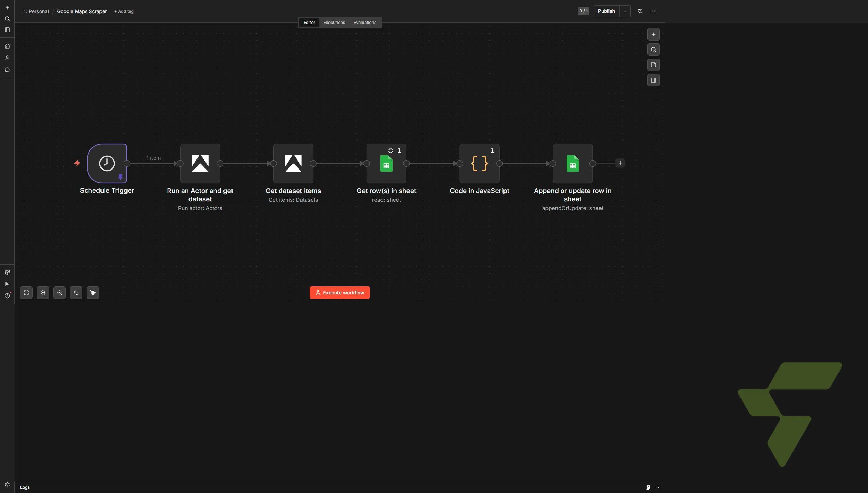
Task: Open the sidebar Personal user icon
Action: (x=7, y=58)
